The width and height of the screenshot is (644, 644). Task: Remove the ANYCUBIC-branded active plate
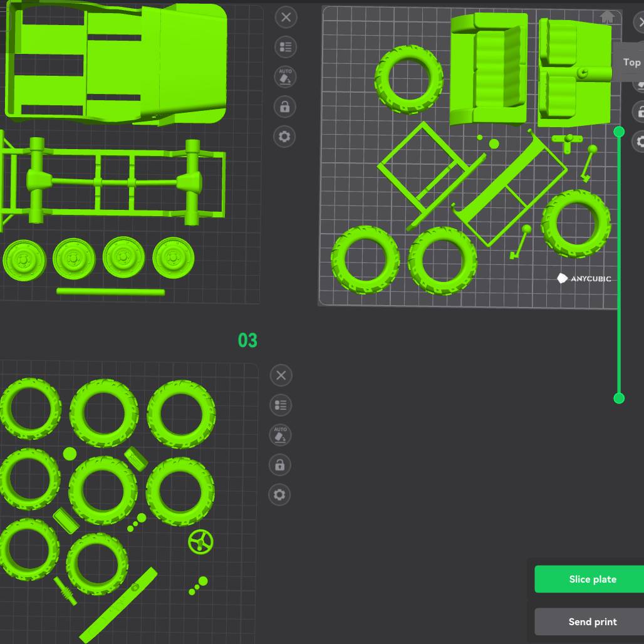[x=640, y=22]
